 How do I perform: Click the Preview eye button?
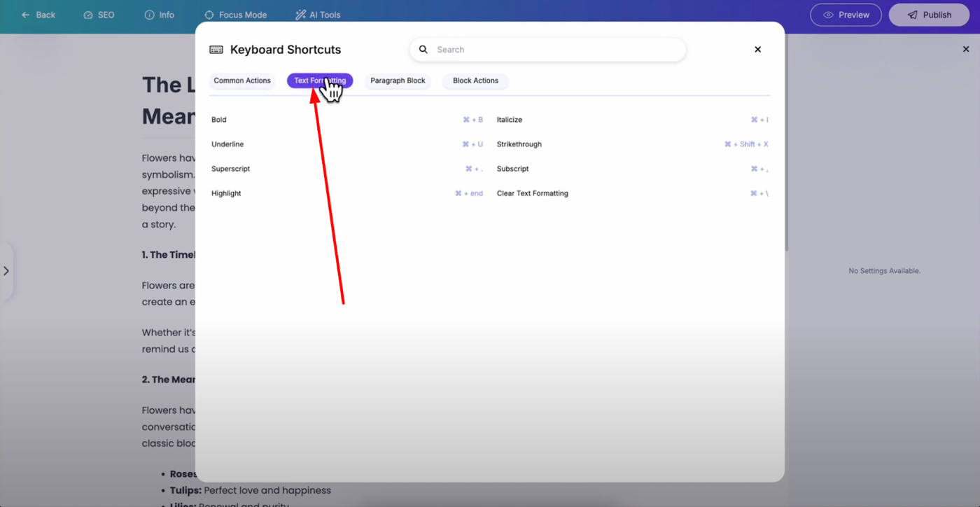(x=846, y=15)
